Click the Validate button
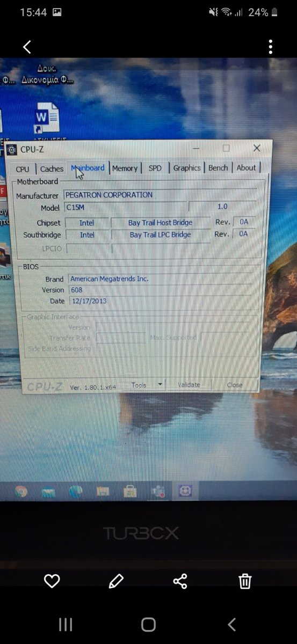The image size is (297, 644). coord(189,385)
